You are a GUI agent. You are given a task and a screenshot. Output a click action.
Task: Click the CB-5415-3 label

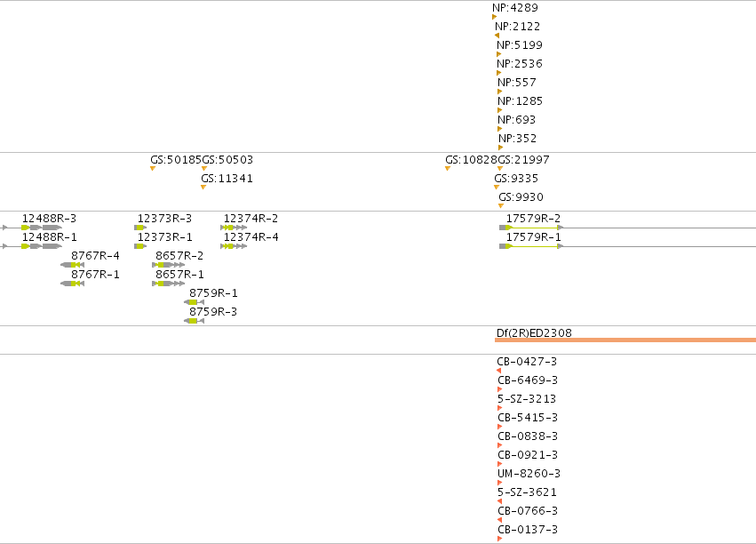pos(528,418)
